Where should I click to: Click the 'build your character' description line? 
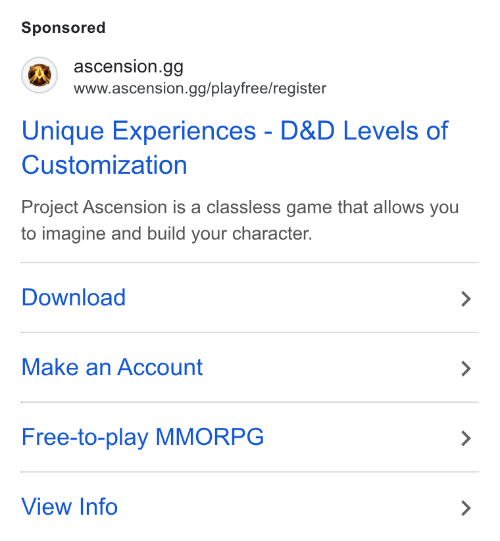229,234
